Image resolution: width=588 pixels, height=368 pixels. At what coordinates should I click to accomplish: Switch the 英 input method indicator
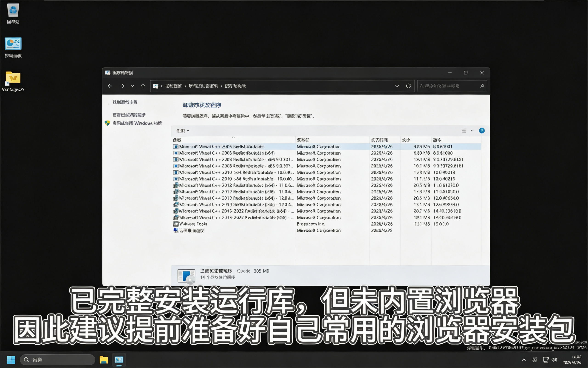tap(534, 360)
